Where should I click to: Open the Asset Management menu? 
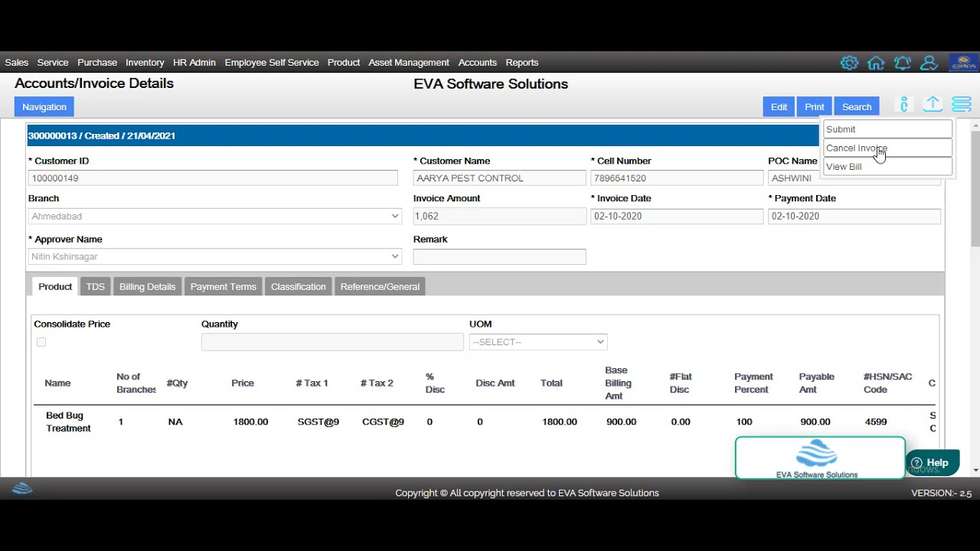(409, 63)
